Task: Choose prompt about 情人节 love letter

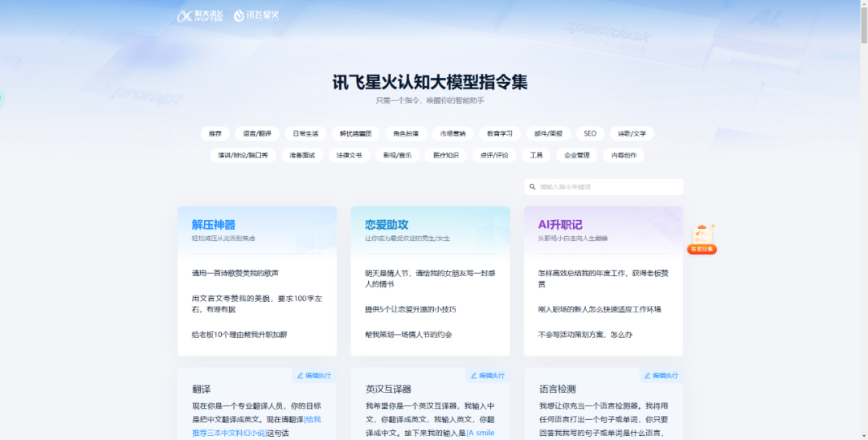Action: coord(430,279)
